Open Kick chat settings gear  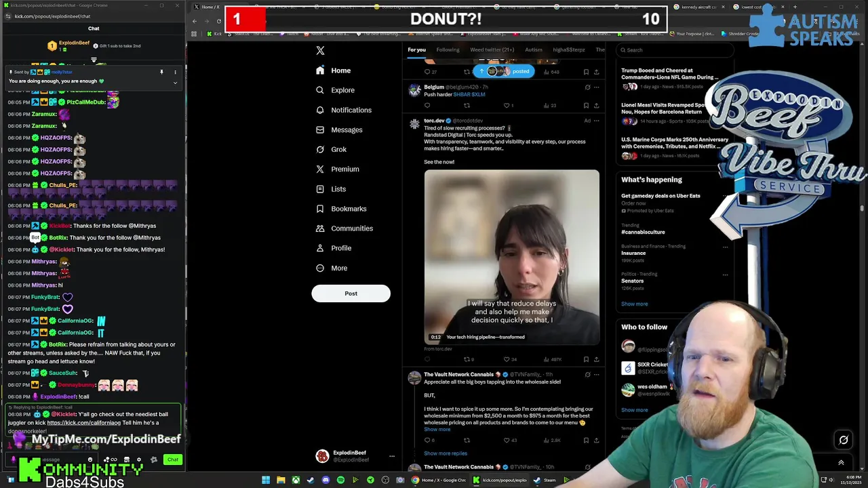coord(139,460)
